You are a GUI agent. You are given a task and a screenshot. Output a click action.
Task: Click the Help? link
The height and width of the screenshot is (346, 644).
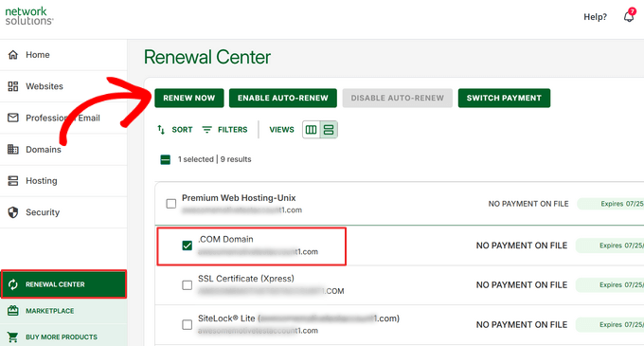tap(595, 17)
